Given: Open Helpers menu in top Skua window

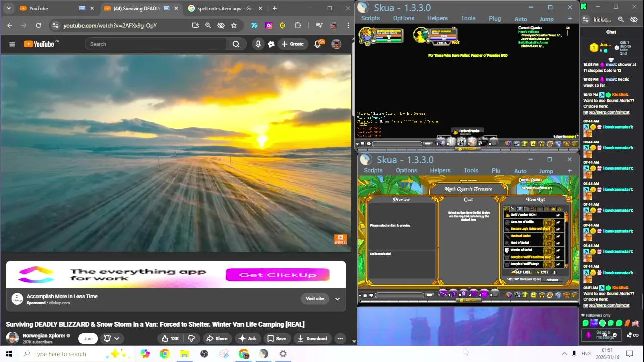Looking at the screenshot, I should pos(437,18).
